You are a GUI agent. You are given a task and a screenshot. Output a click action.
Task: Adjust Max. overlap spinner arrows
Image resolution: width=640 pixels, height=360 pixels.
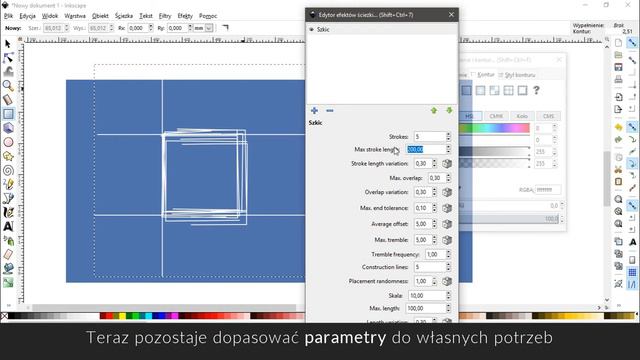(x=448, y=178)
